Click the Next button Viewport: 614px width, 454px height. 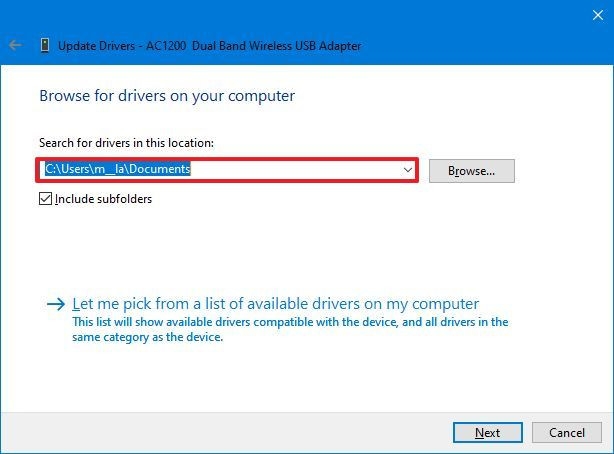point(487,433)
